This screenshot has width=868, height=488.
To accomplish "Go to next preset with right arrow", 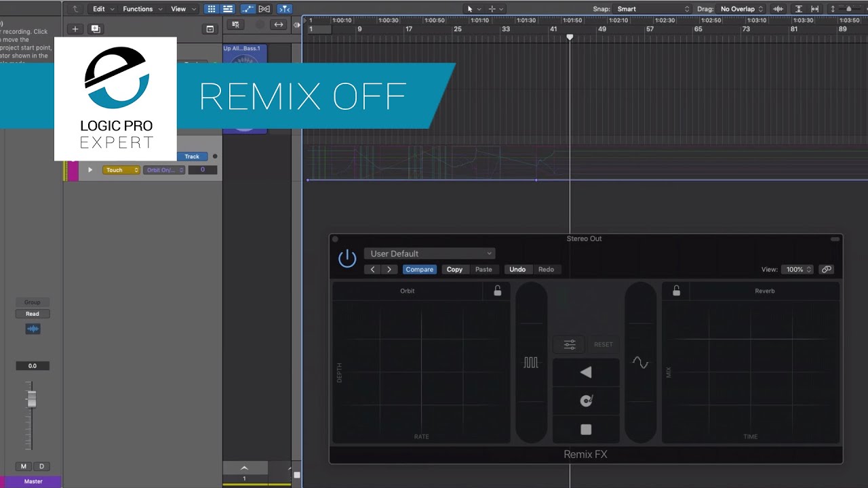I will click(x=389, y=269).
